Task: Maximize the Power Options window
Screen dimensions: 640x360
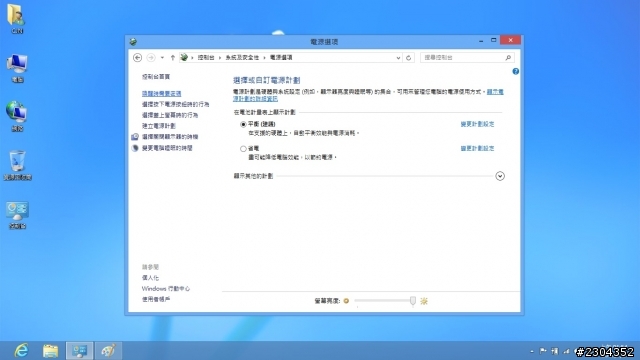Action: pos(493,40)
